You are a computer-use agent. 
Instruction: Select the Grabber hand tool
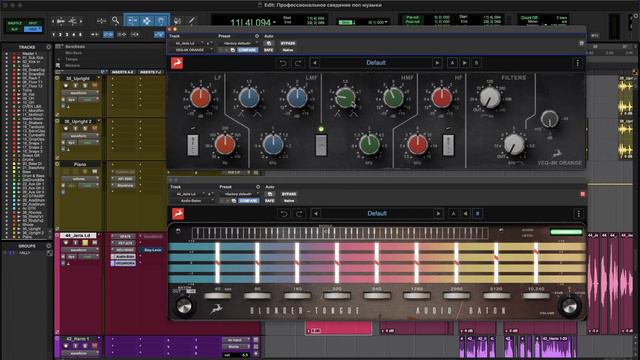(161, 20)
